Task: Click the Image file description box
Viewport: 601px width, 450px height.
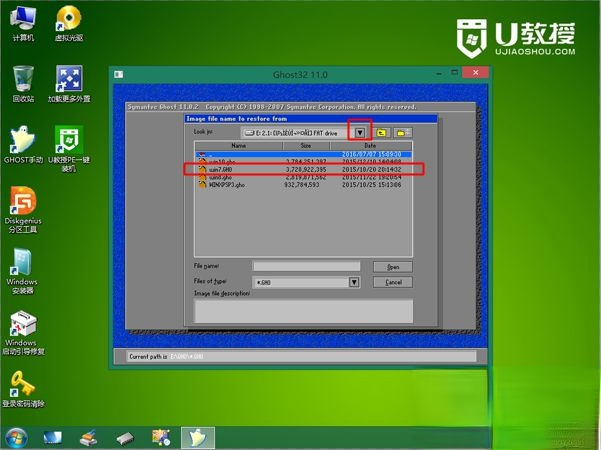Action: coord(304,311)
